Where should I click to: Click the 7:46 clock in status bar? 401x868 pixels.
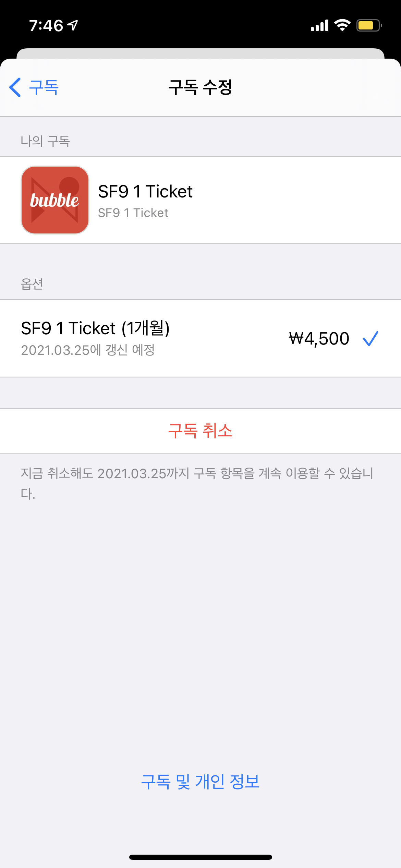[x=46, y=26]
